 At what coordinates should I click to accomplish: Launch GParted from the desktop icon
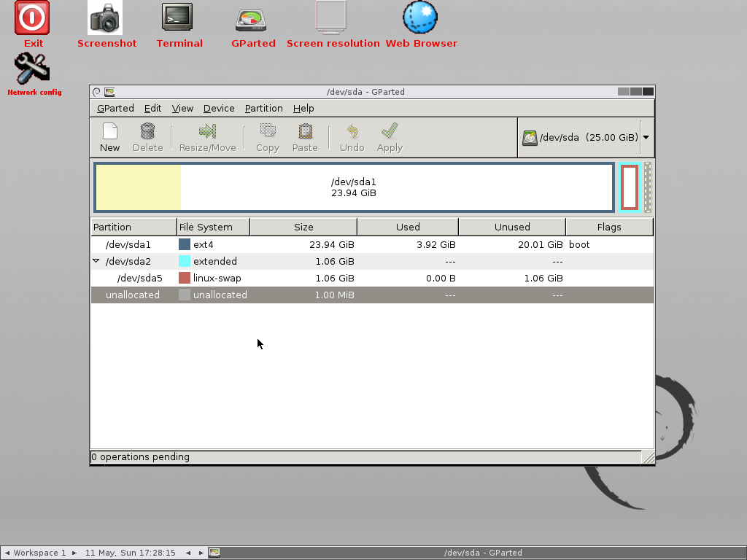pos(251,20)
